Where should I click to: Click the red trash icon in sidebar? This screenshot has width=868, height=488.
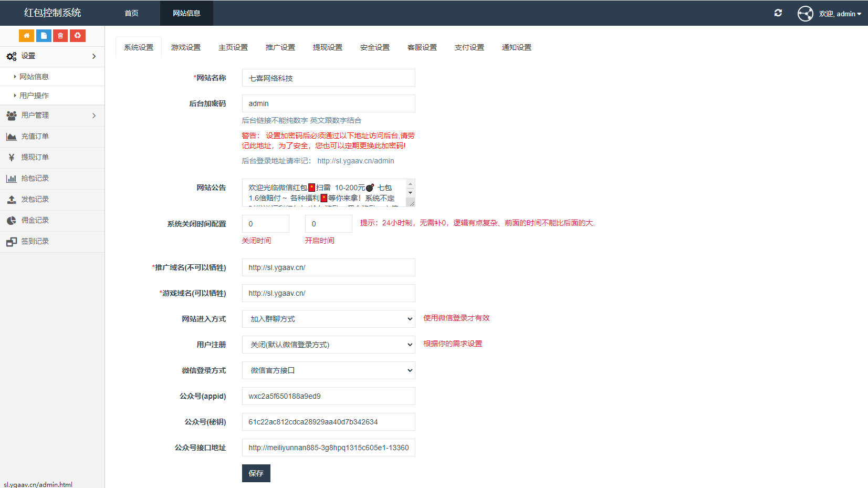(60, 35)
